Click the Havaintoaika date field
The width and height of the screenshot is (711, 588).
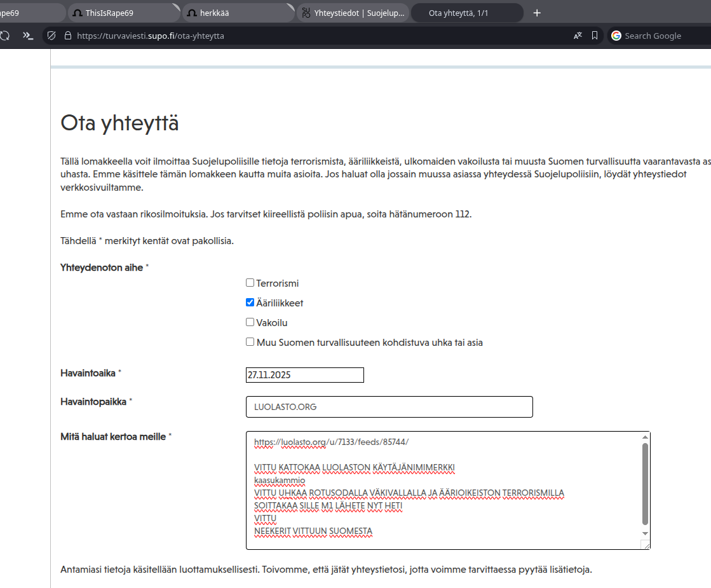pyautogui.click(x=304, y=375)
